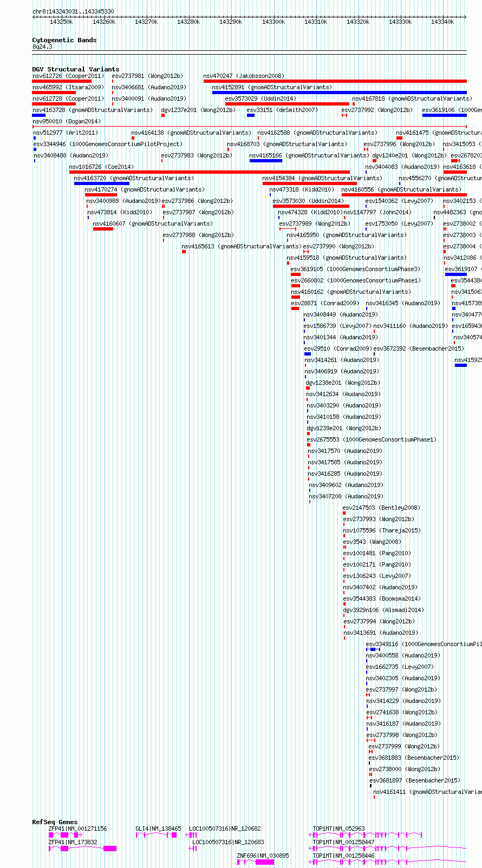Open variant nsv612728 (Cooper2011)
The height and width of the screenshot is (868, 482).
point(68,98)
